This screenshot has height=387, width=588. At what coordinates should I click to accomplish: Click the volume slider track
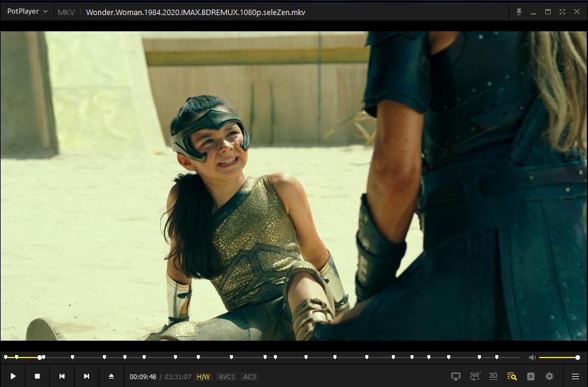[558, 358]
